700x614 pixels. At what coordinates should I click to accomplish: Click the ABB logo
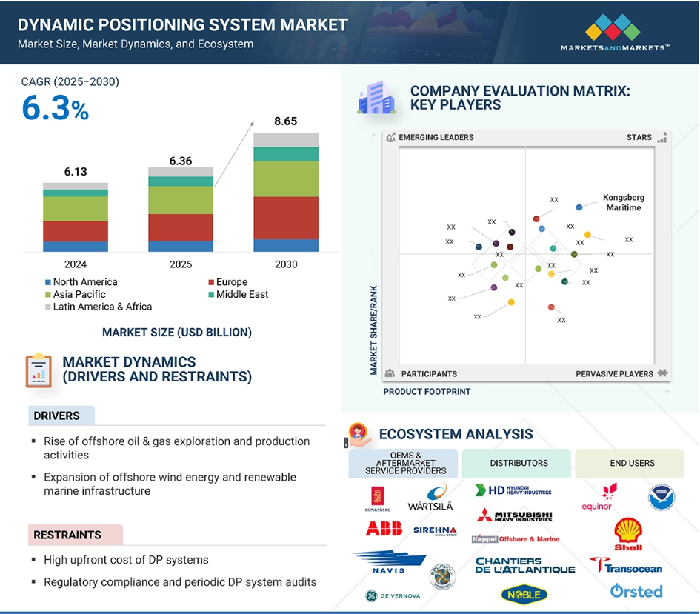pos(384,529)
